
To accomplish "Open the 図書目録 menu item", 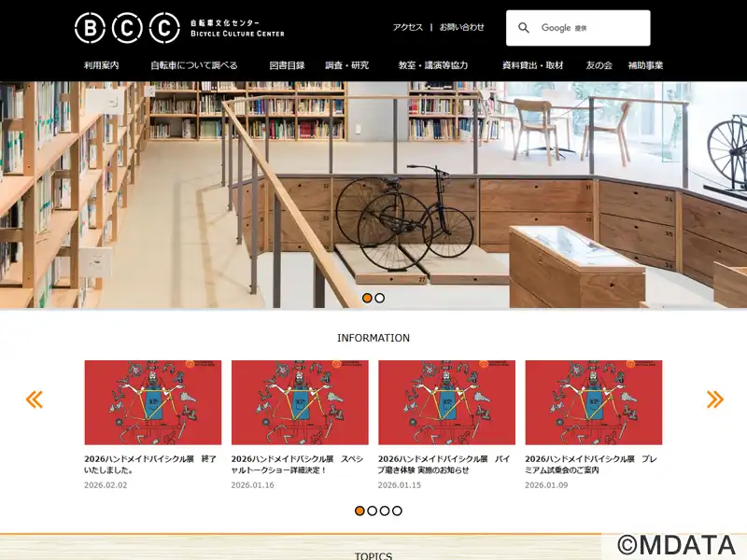I will (287, 65).
